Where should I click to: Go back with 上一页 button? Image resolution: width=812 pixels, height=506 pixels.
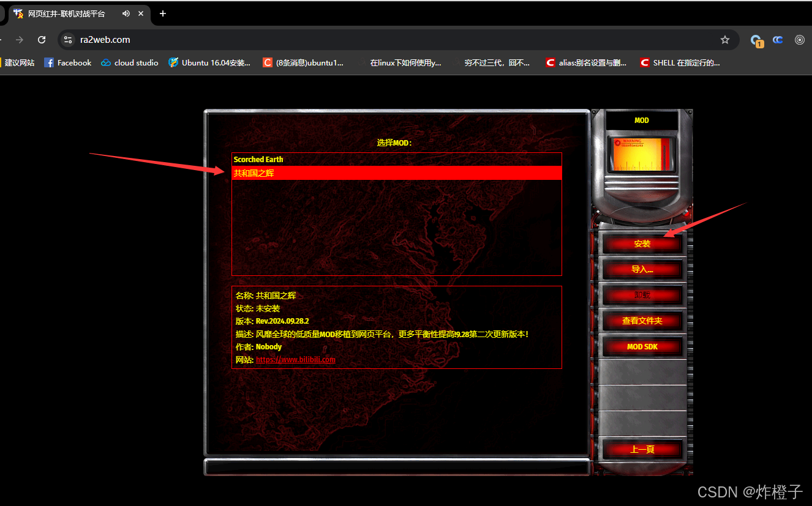(x=642, y=449)
